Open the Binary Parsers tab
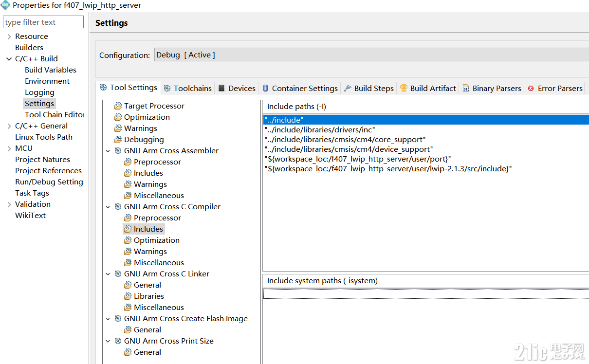Screen dimensions: 589x364 click(492, 89)
